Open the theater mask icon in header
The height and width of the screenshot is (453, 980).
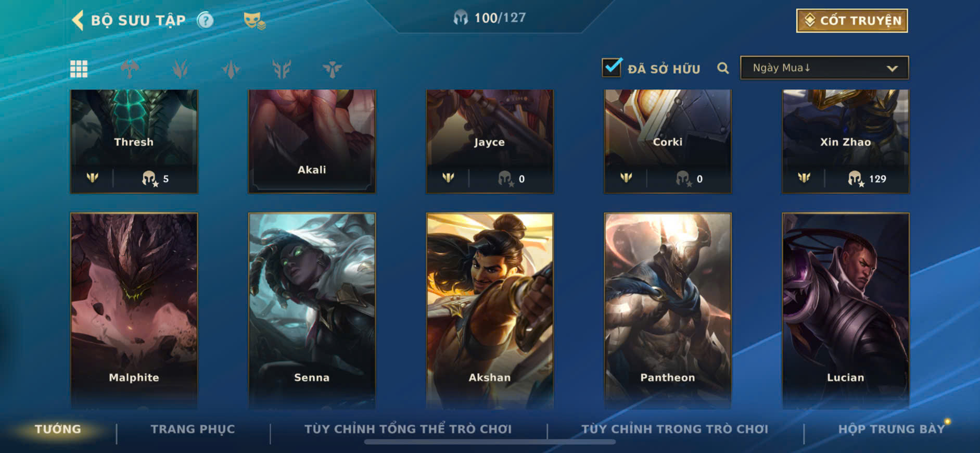254,21
